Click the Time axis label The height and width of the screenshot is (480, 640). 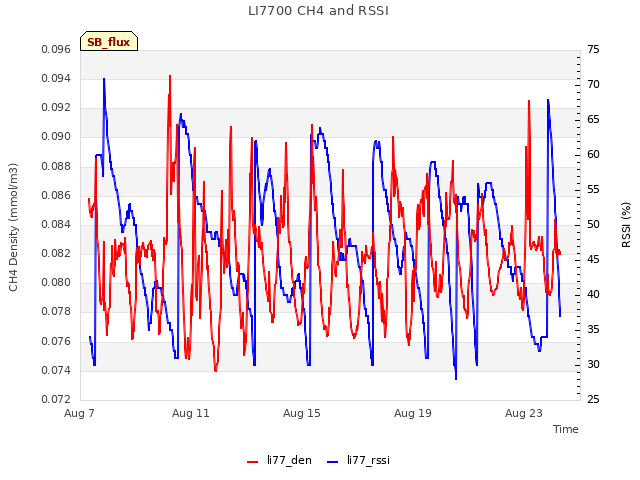pyautogui.click(x=566, y=429)
